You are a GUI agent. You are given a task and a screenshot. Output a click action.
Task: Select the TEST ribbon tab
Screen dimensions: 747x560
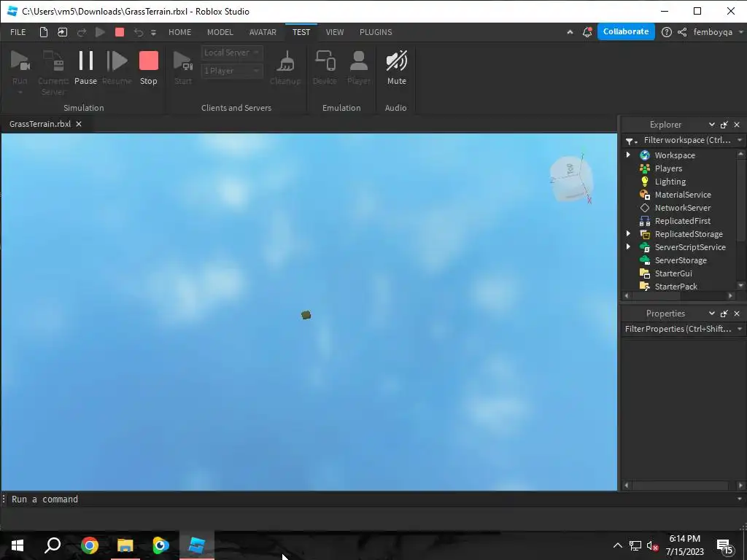[301, 32]
